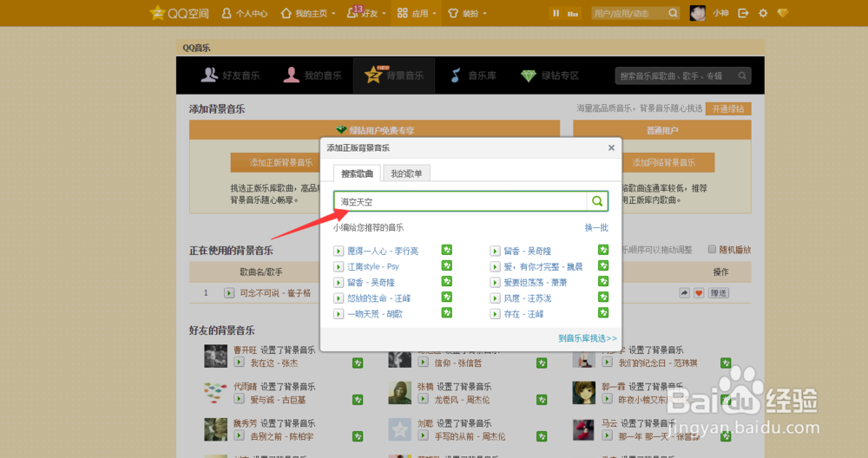The height and width of the screenshot is (458, 868).
Task: Select the 背景音乐 tab
Action: click(394, 75)
